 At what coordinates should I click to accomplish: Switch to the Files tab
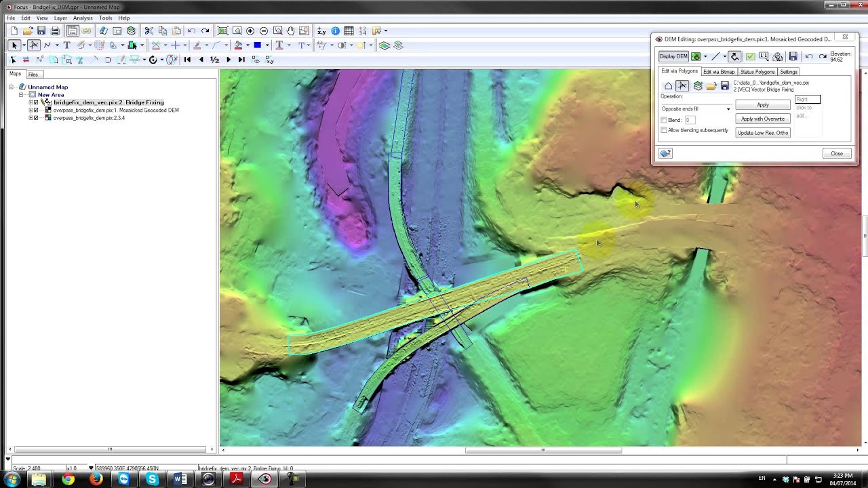point(33,75)
